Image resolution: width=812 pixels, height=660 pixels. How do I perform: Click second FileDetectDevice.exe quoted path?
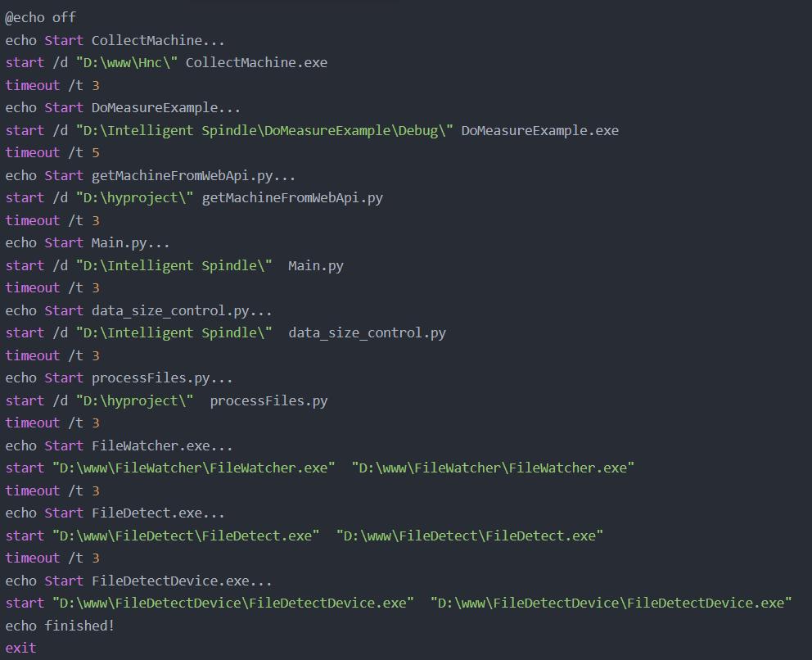tap(611, 603)
